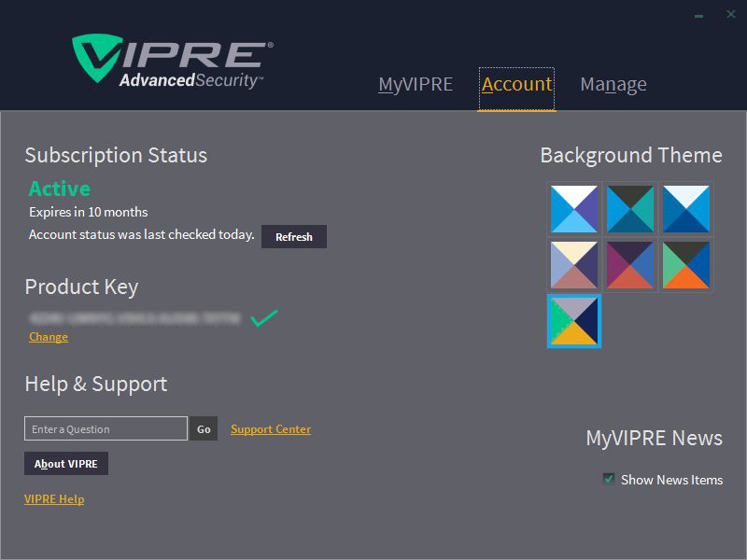Click the green Active status text
The width and height of the screenshot is (747, 560).
[x=60, y=189]
